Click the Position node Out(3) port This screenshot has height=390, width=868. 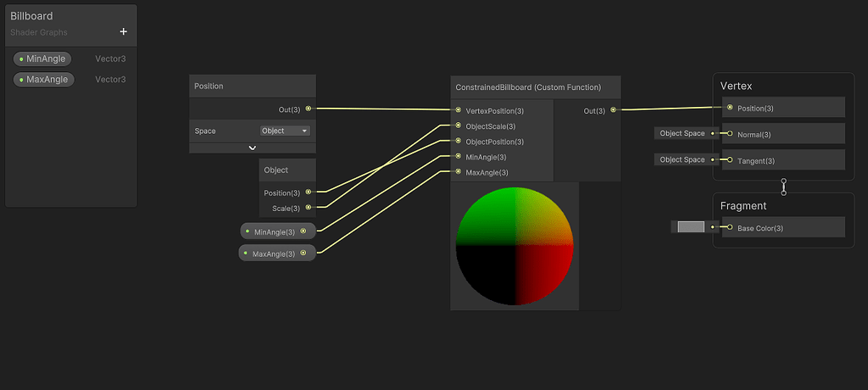pyautogui.click(x=308, y=109)
